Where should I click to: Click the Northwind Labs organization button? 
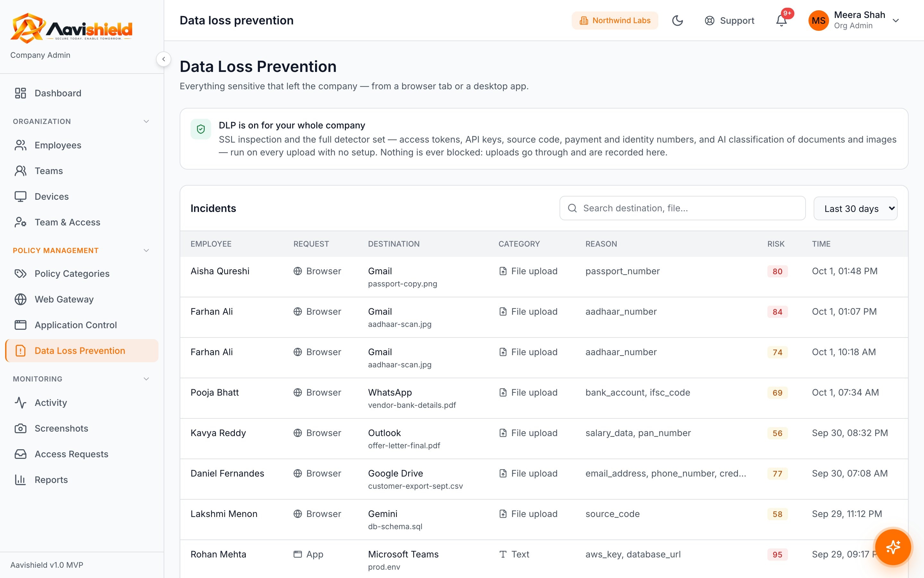(x=615, y=21)
